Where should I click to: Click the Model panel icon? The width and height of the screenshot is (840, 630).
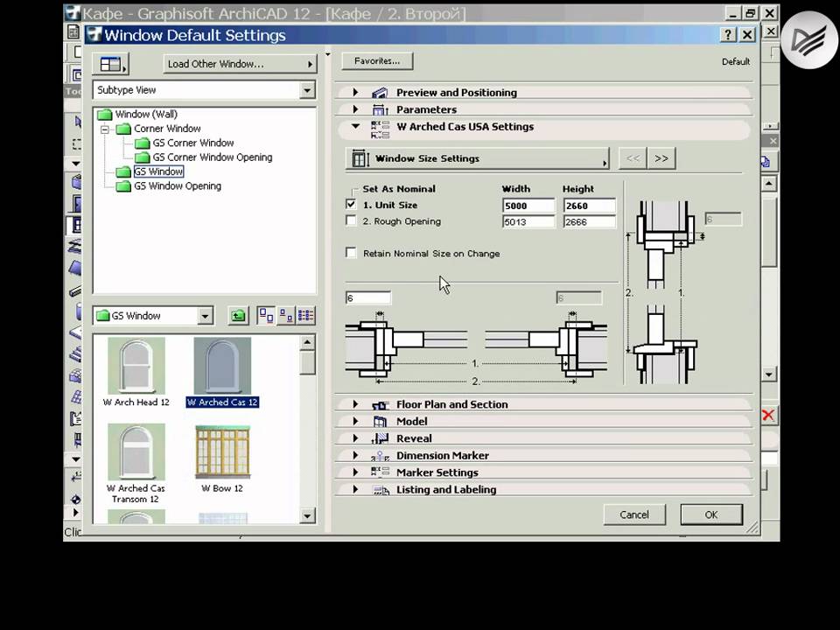pos(380,422)
